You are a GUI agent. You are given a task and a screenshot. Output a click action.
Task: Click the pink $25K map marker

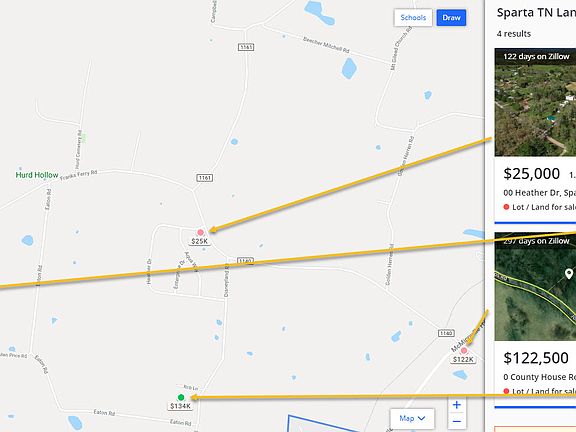(200, 232)
